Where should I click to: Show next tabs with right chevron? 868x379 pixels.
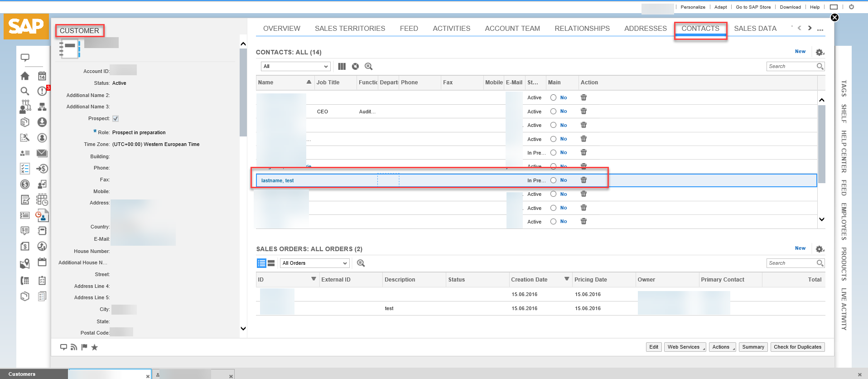click(810, 28)
